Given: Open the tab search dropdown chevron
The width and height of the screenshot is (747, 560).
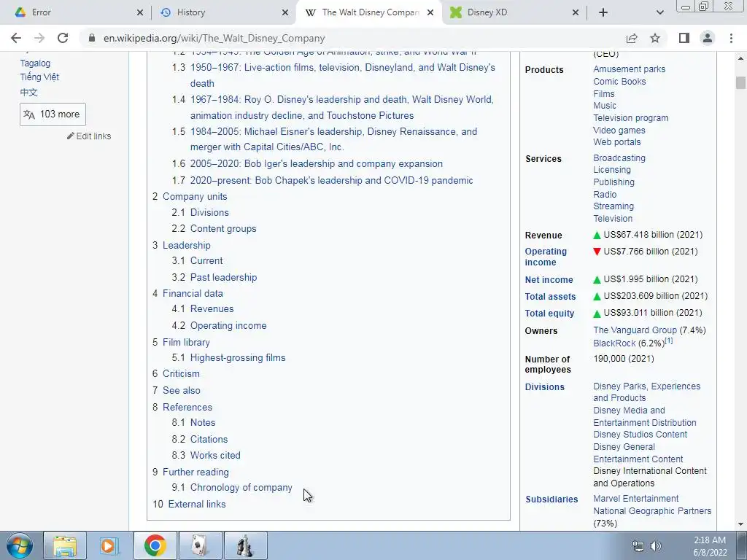Looking at the screenshot, I should [659, 12].
